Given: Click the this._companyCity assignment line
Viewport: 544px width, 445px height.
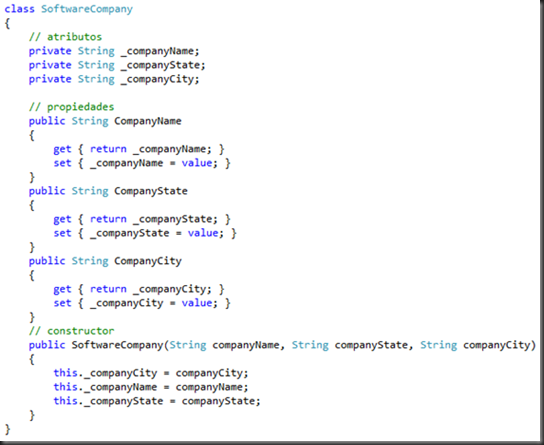Looking at the screenshot, I should pyautogui.click(x=151, y=373).
